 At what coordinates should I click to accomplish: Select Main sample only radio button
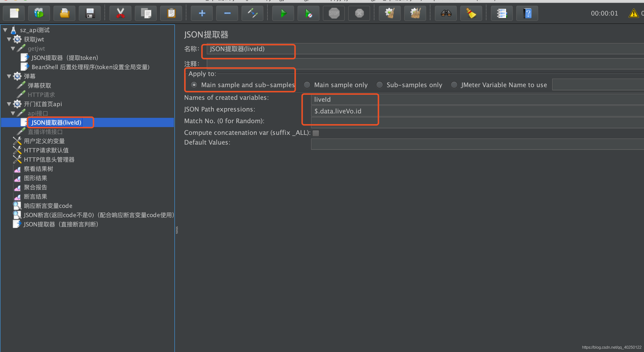pos(307,85)
